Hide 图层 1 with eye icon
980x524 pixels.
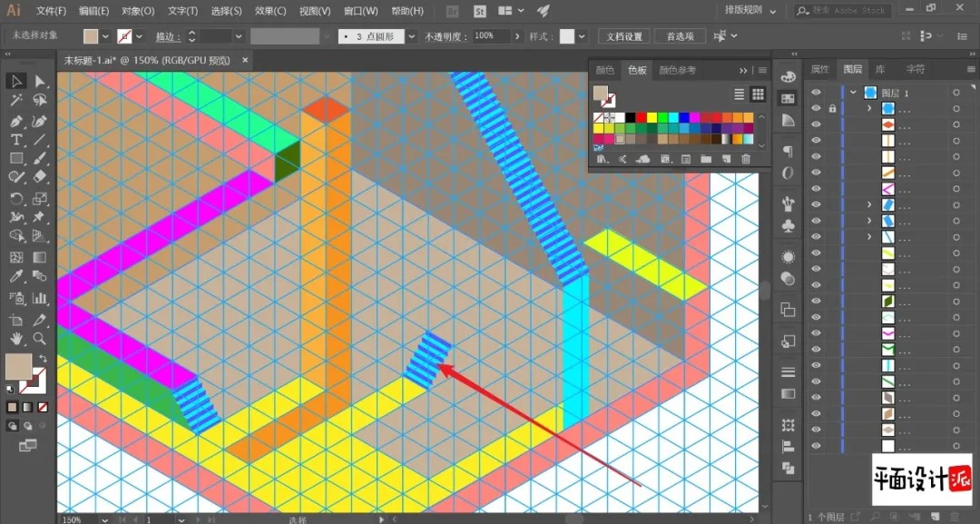coord(816,93)
